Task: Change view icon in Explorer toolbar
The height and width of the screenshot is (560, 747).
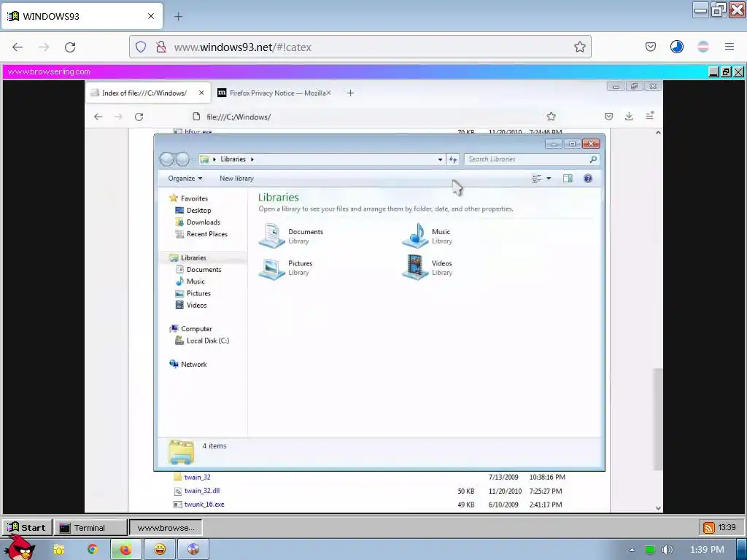Action: (x=536, y=178)
